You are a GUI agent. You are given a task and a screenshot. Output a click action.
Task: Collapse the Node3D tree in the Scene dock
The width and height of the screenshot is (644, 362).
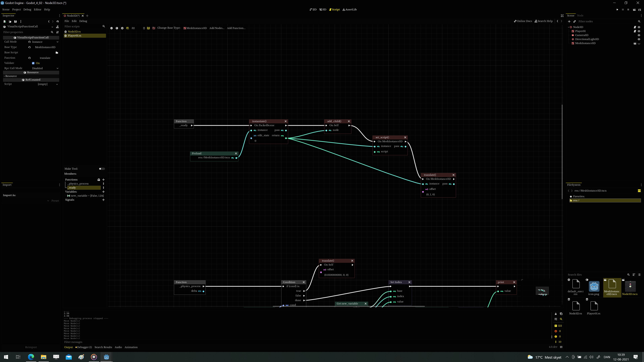click(x=569, y=27)
